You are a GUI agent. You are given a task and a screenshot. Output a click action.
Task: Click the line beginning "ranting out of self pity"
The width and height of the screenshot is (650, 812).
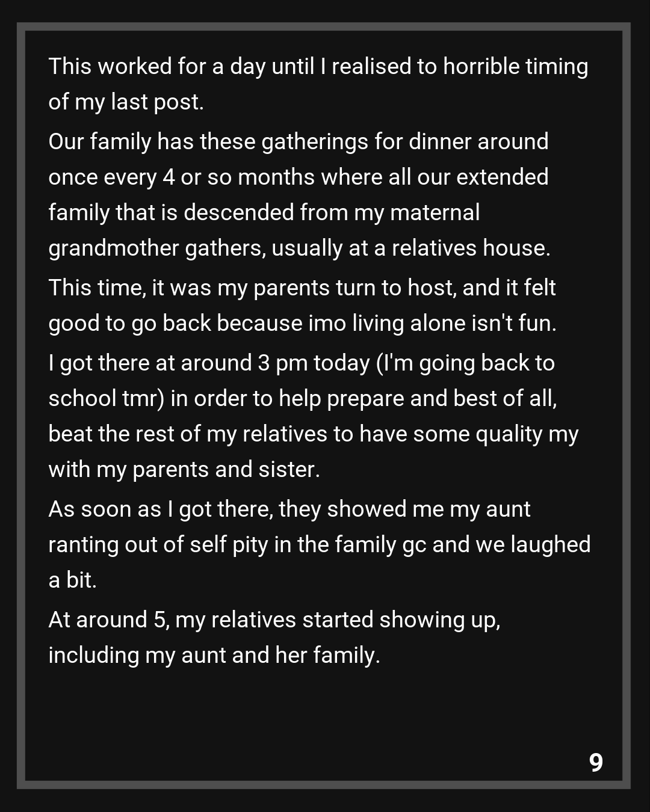(319, 545)
